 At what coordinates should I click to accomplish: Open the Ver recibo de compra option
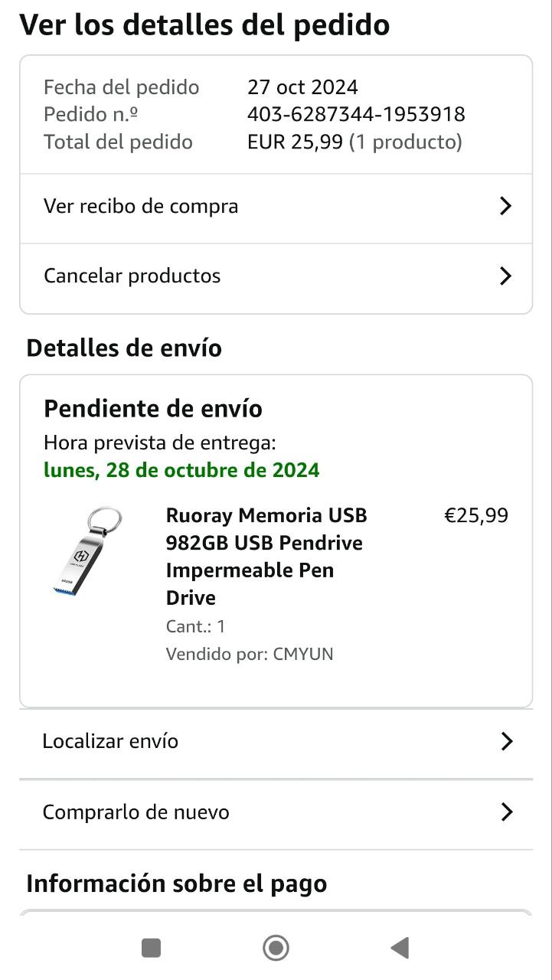pos(141,206)
